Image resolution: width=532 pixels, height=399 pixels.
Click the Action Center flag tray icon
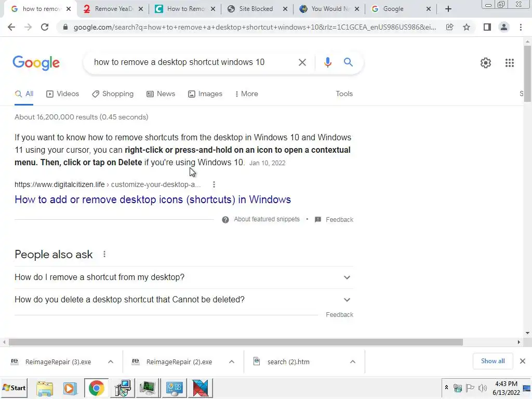click(x=470, y=388)
